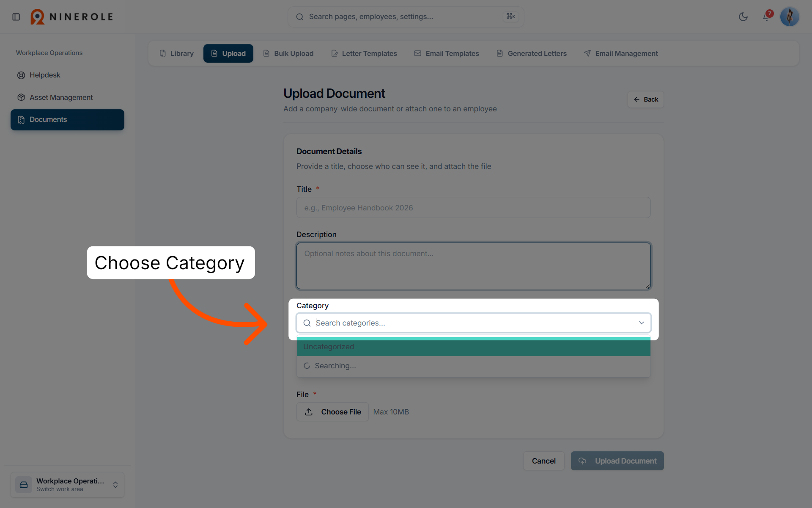Click the Choose File button
Image resolution: width=812 pixels, height=508 pixels.
pyautogui.click(x=332, y=412)
